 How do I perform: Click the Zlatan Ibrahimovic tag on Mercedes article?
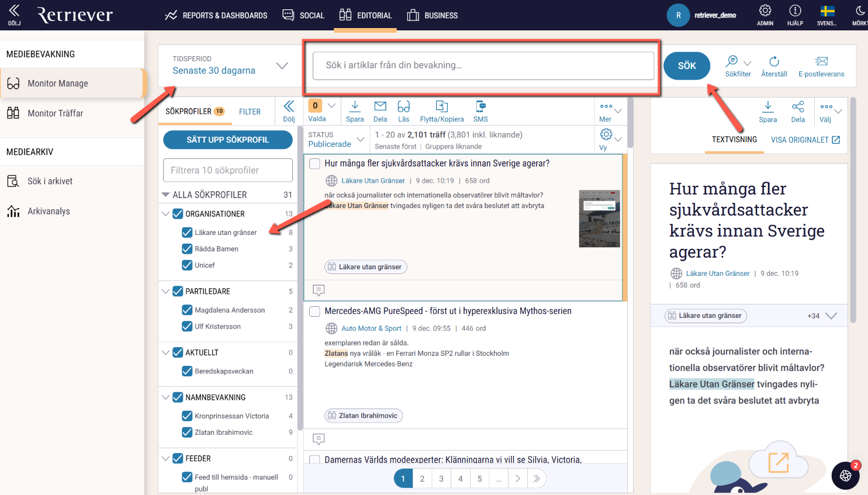tap(364, 416)
